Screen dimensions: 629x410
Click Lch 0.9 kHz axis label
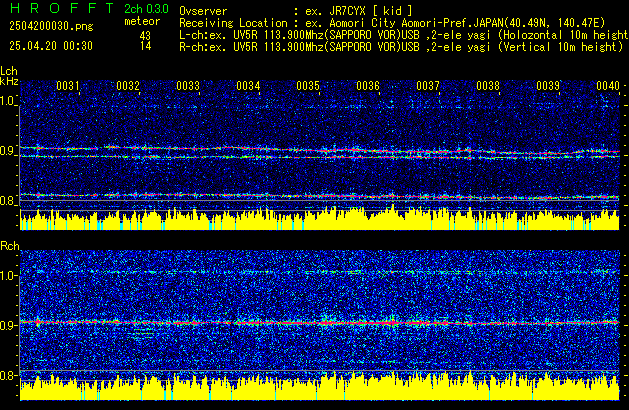point(8,152)
